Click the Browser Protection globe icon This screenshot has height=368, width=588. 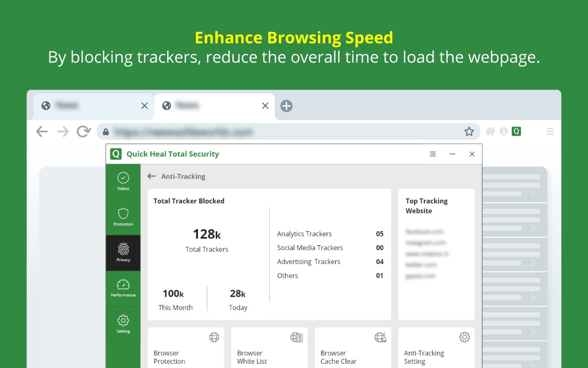tap(214, 337)
